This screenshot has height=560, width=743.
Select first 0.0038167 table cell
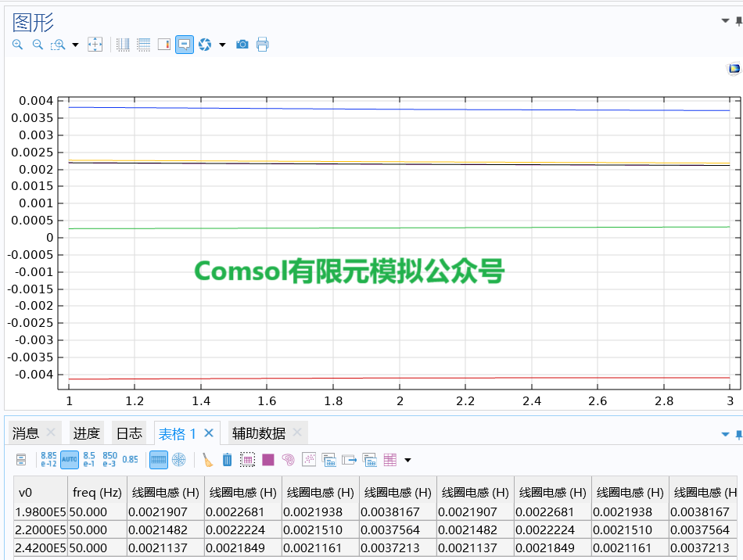coord(398,512)
